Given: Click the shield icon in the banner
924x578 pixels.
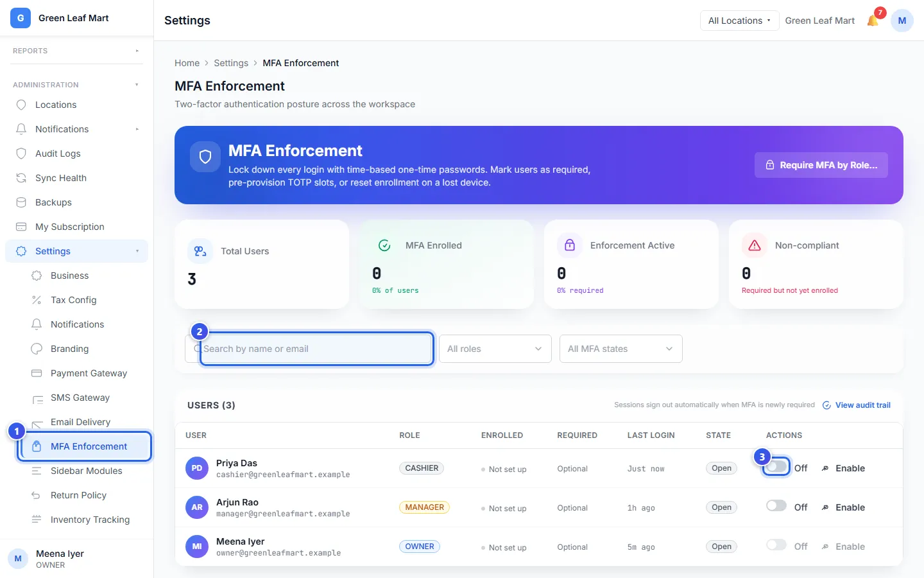Looking at the screenshot, I should 205,157.
